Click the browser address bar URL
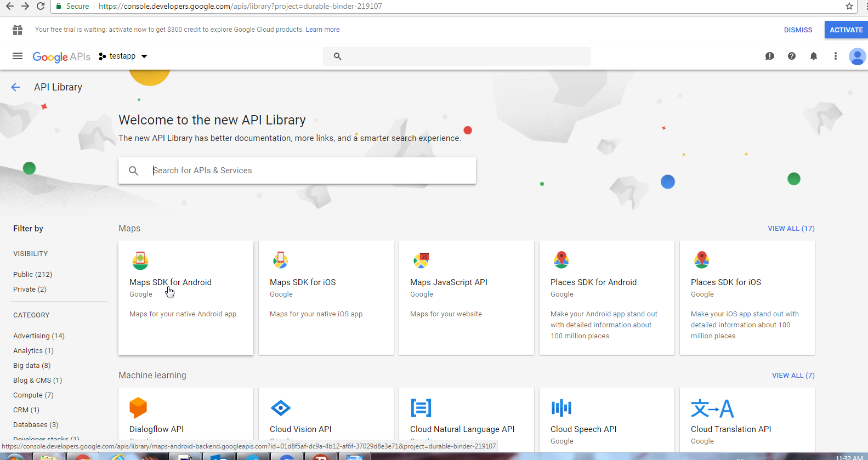 click(240, 6)
